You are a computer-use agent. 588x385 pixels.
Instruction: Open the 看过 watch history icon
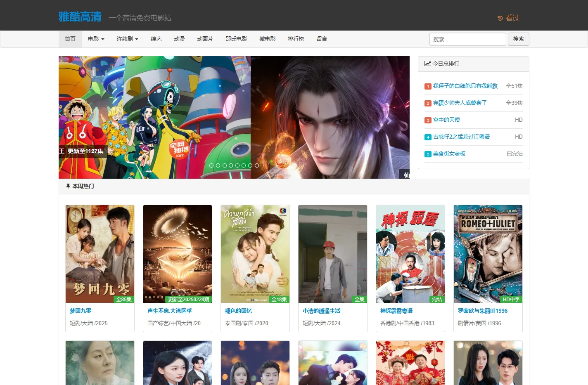pos(500,18)
